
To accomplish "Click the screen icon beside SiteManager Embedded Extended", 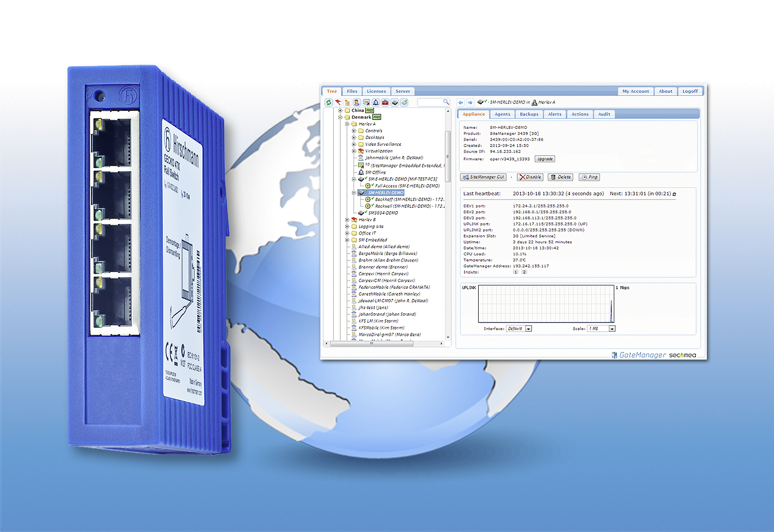I will coord(361,165).
